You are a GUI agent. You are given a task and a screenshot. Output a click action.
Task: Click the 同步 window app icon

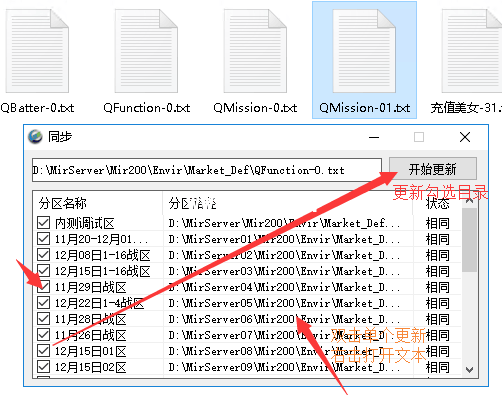(x=35, y=137)
